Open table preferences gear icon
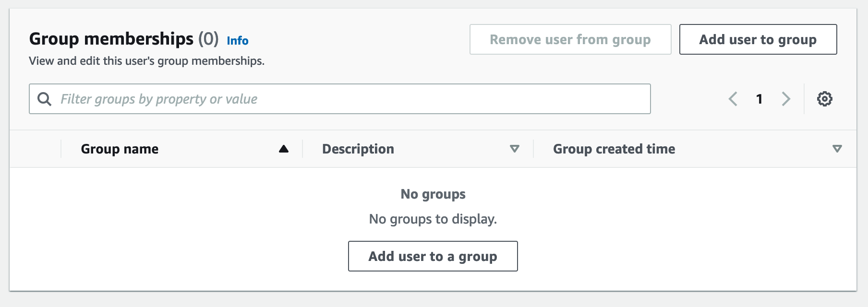 [824, 99]
